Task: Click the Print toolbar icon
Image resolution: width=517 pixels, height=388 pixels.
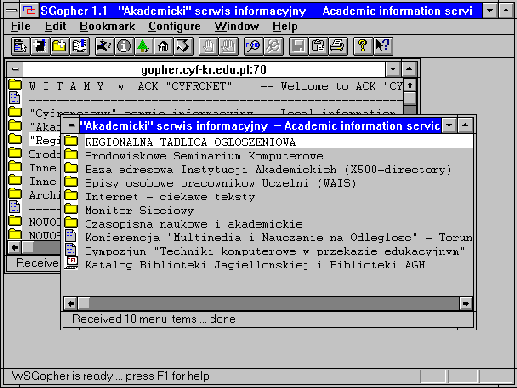Action: [x=338, y=46]
